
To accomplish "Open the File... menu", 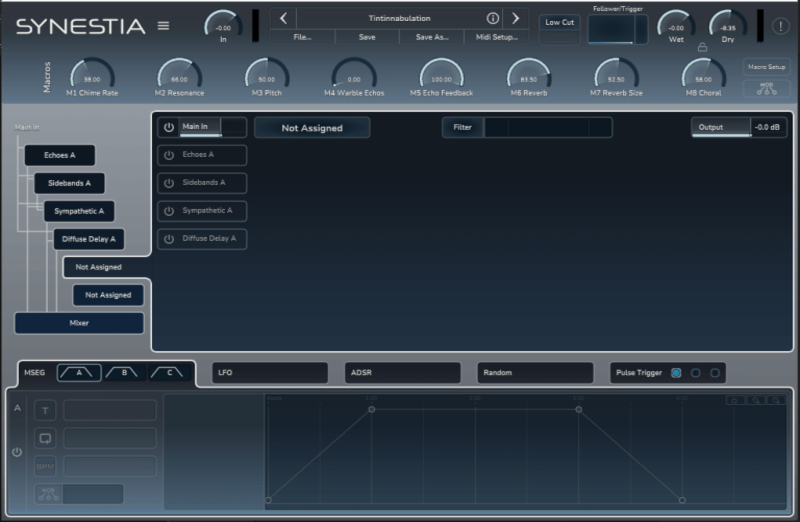I will pyautogui.click(x=302, y=37).
